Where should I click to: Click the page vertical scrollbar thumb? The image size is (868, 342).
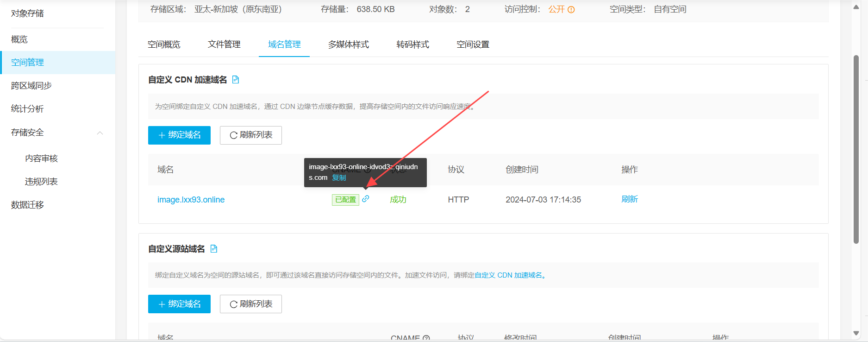856,149
